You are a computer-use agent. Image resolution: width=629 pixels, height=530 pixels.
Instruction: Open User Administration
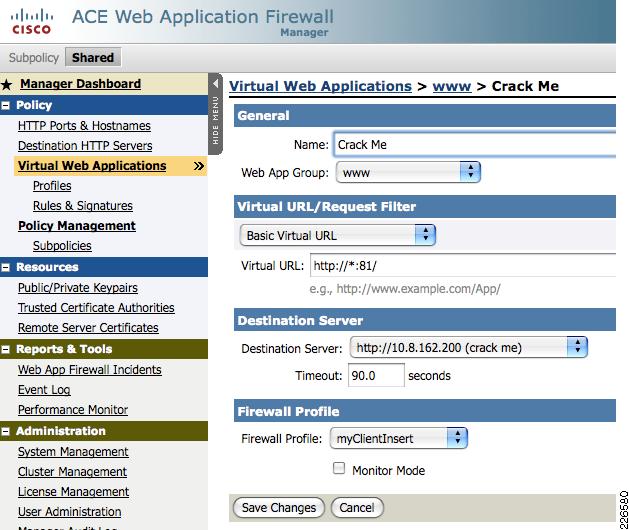pos(69,512)
